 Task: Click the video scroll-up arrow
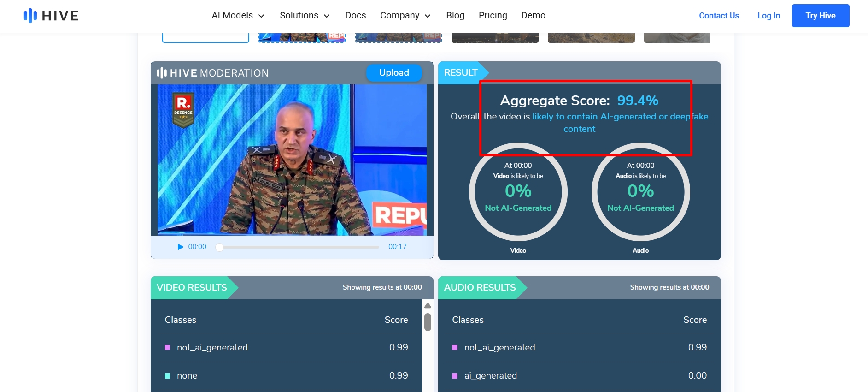(428, 306)
